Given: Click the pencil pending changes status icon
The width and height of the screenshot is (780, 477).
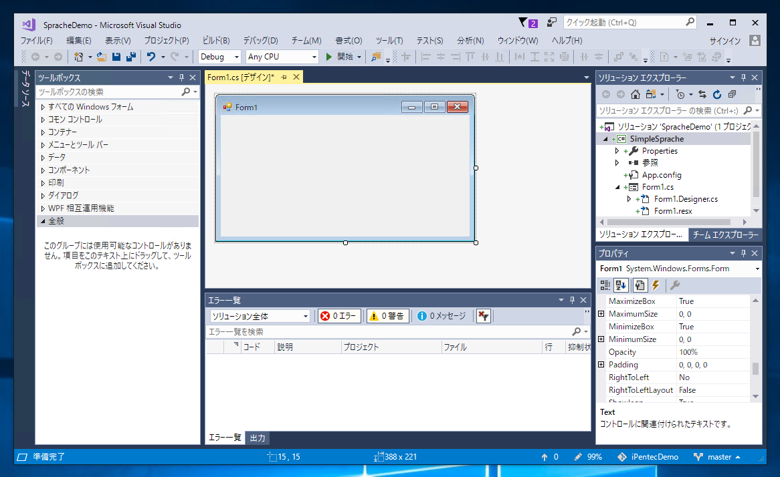Looking at the screenshot, I should coord(578,457).
